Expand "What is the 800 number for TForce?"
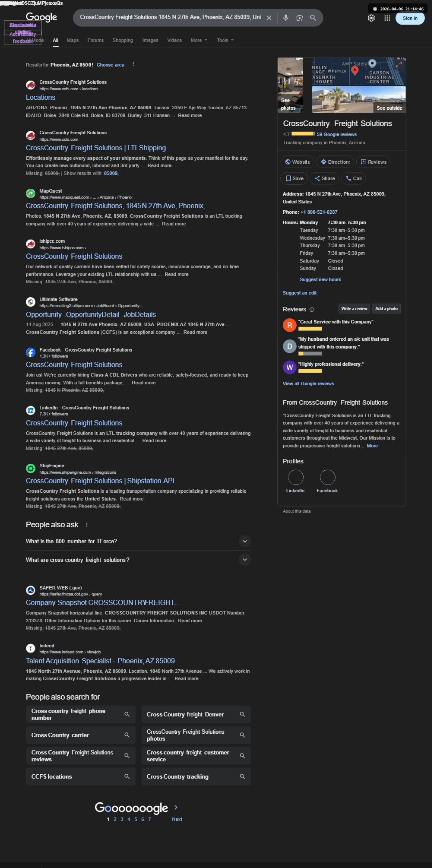The image size is (437, 868). pos(138,541)
